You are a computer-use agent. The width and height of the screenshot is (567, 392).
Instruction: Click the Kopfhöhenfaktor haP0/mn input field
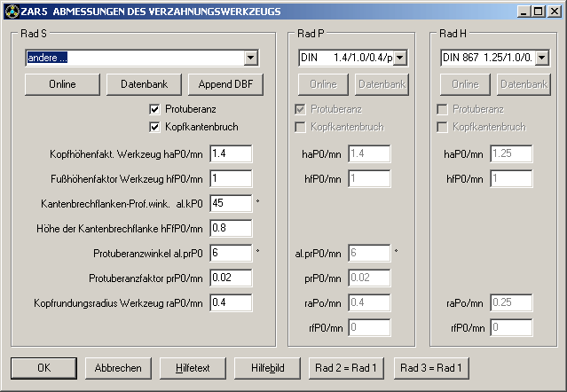231,154
